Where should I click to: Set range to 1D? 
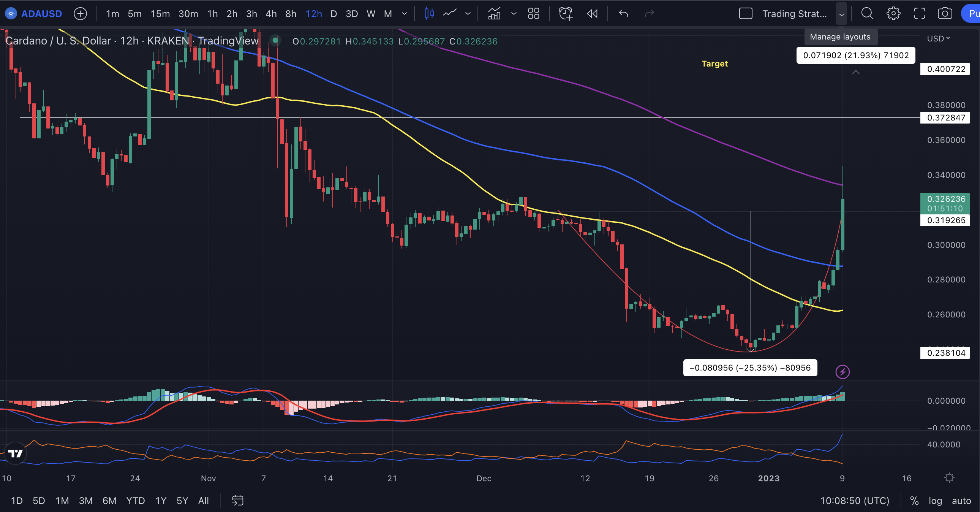pyautogui.click(x=17, y=501)
